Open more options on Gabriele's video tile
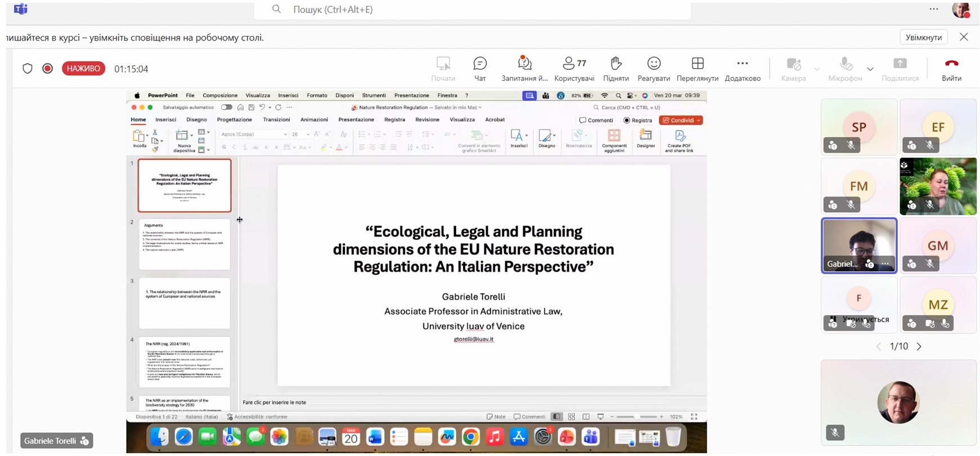This screenshot has height=456, width=980. pos(885,264)
